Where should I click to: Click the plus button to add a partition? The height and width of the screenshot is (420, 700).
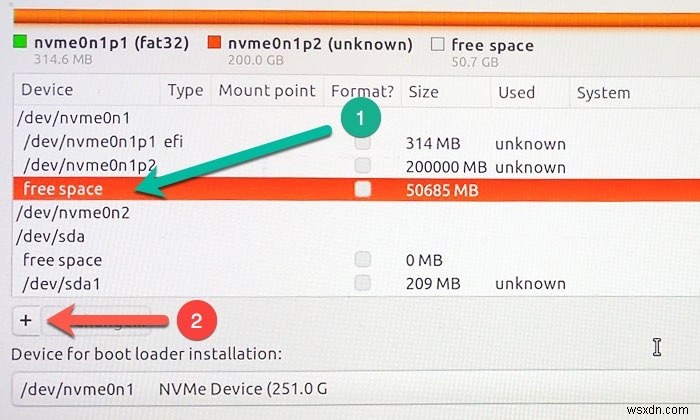tap(26, 320)
